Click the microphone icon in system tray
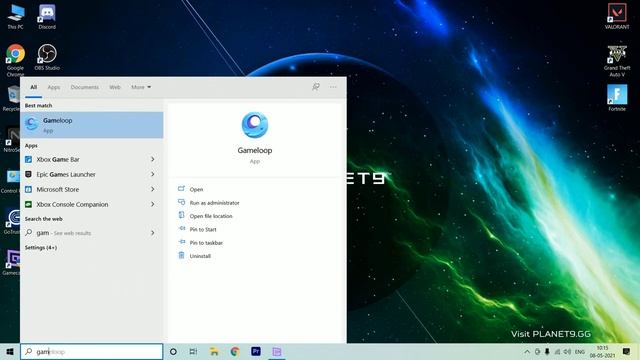Screen dimensions: 640x360 tap(547, 351)
